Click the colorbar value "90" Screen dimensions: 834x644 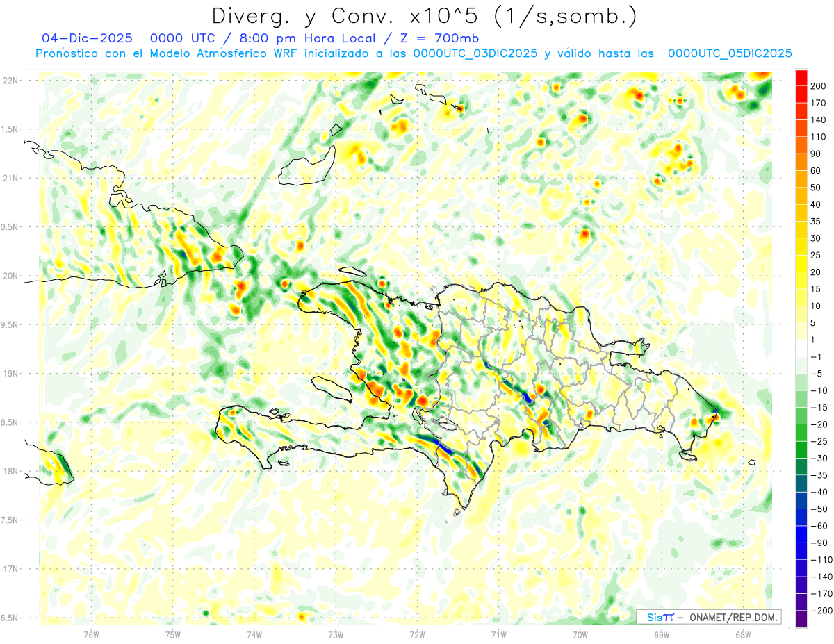coord(817,154)
